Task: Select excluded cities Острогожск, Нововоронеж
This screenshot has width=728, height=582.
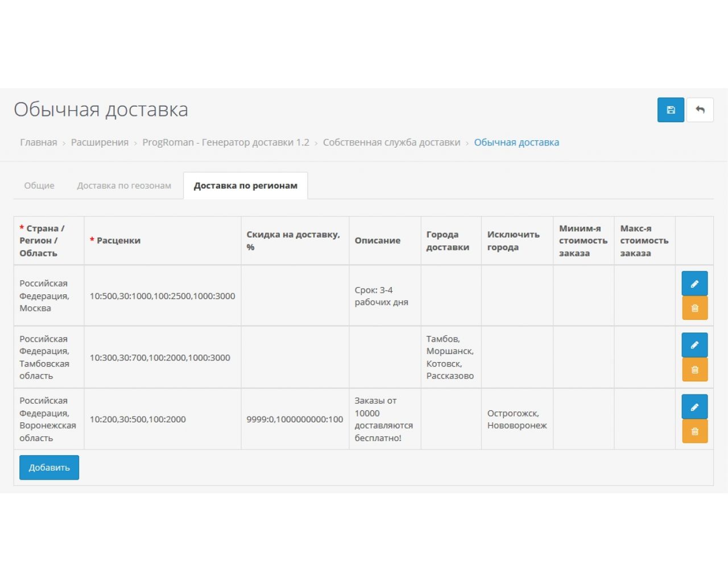Action: pyautogui.click(x=517, y=419)
